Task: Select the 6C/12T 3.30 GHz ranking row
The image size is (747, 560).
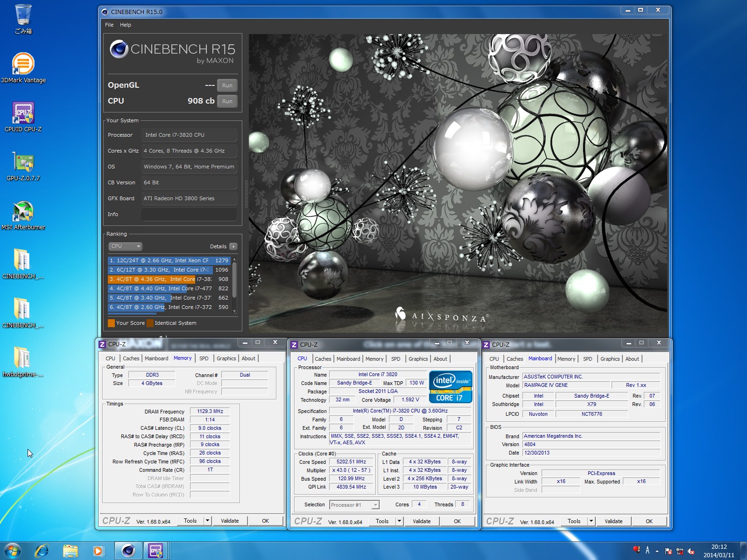Action: tap(169, 270)
